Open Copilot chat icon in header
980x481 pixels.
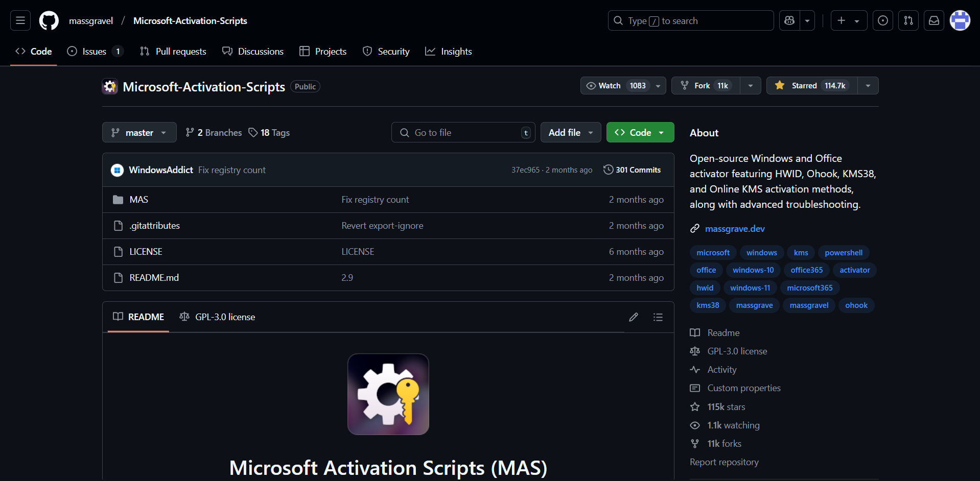click(789, 21)
